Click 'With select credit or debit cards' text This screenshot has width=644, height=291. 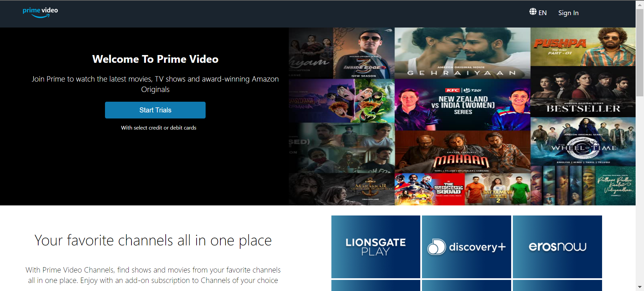tap(159, 128)
